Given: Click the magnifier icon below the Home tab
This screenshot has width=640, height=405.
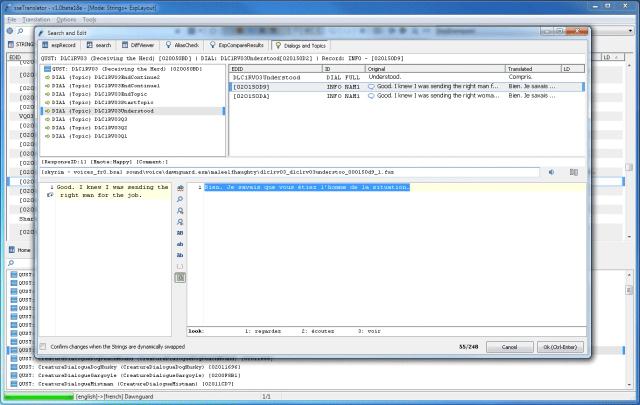Looking at the screenshot, I should pyautogui.click(x=11, y=263).
